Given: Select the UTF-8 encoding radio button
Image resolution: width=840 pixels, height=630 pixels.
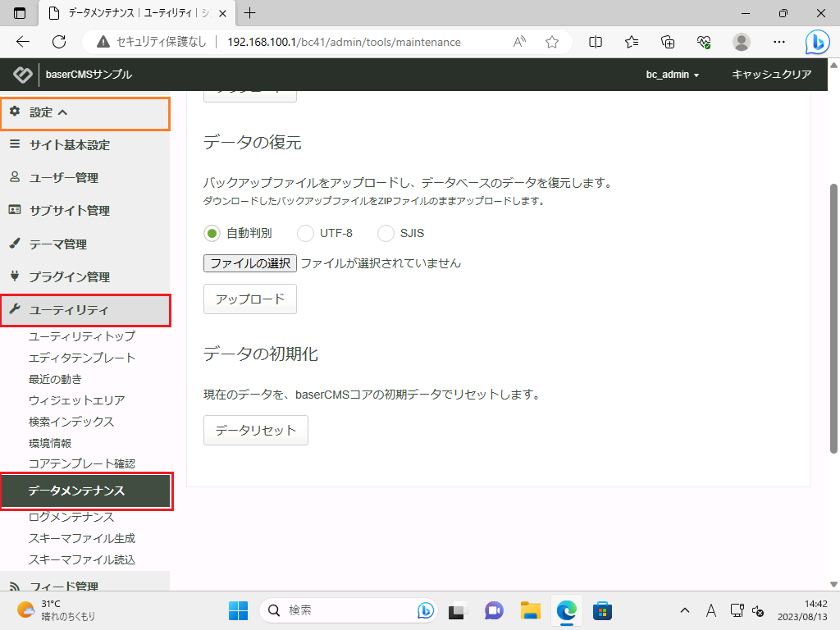Looking at the screenshot, I should [x=305, y=233].
